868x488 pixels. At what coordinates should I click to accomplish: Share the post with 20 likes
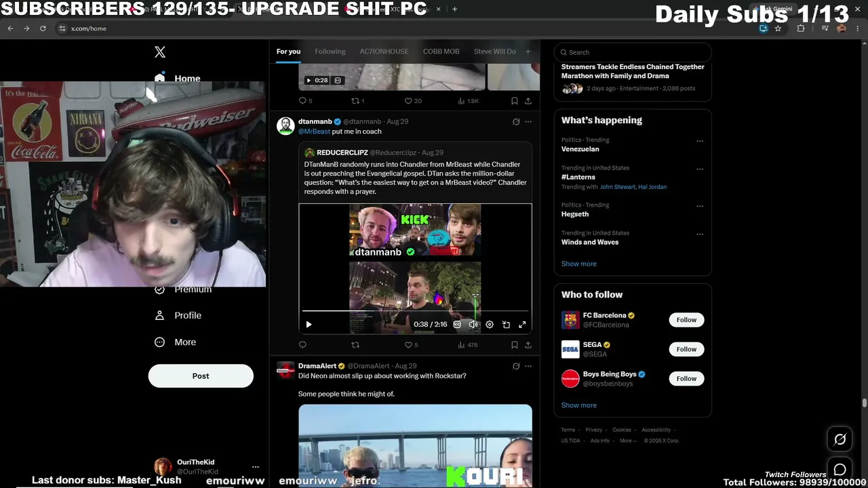(x=528, y=101)
